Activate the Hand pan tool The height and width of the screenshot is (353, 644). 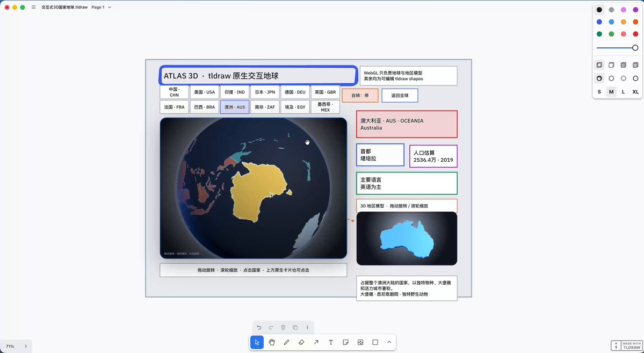pyautogui.click(x=271, y=342)
